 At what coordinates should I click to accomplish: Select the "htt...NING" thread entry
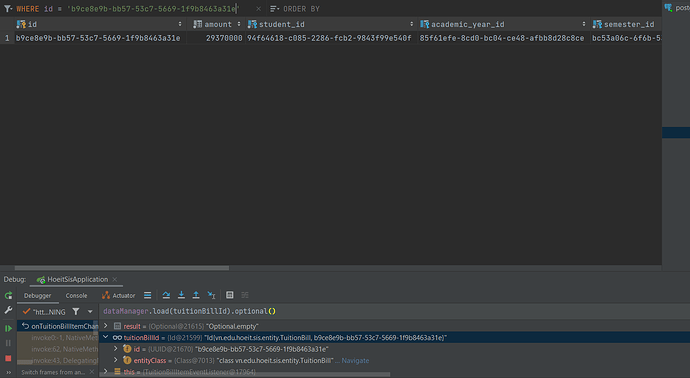click(44, 312)
